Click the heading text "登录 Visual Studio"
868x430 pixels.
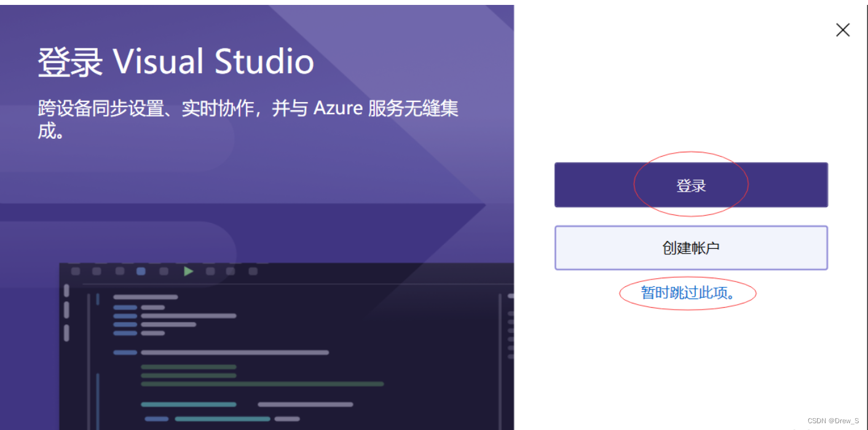pos(176,62)
